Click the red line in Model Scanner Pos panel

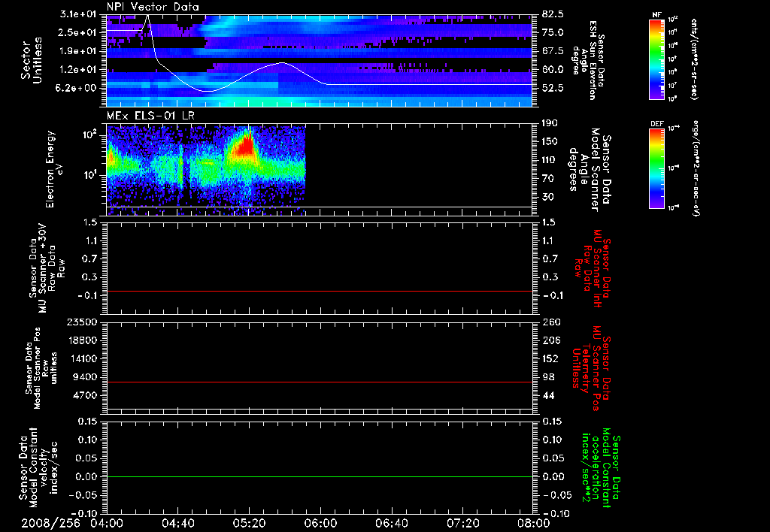[319, 382]
